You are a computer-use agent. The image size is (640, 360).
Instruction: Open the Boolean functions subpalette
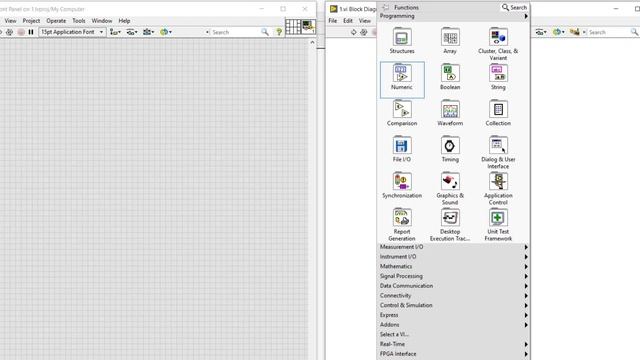[x=450, y=77]
